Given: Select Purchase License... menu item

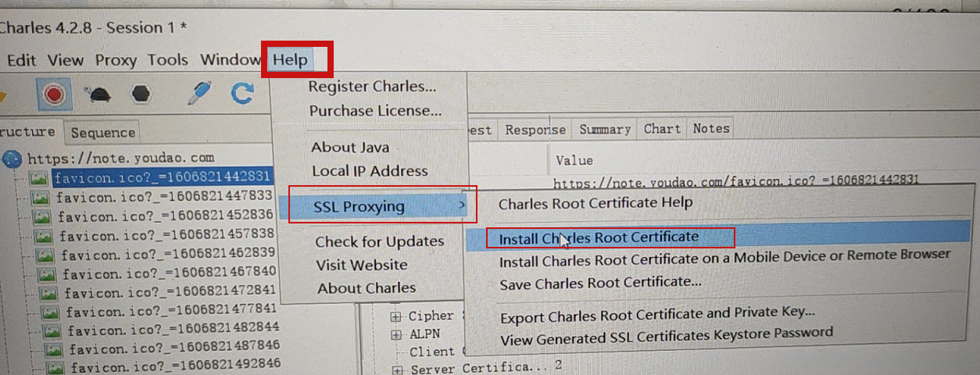Looking at the screenshot, I should click(375, 111).
